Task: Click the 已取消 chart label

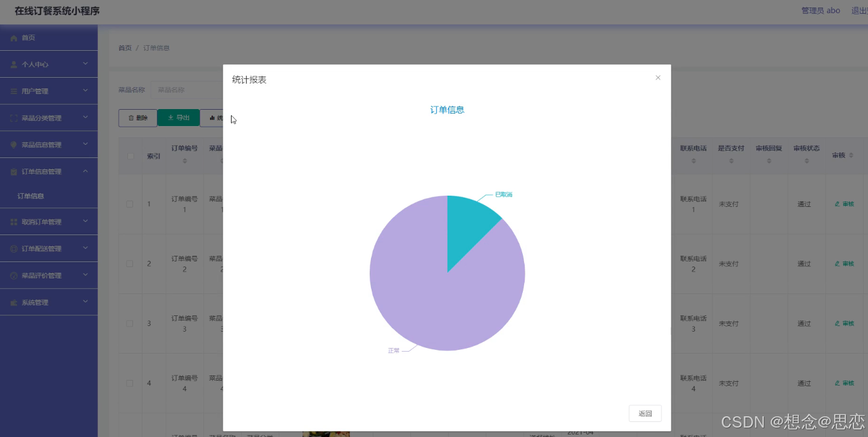Action: (x=503, y=194)
